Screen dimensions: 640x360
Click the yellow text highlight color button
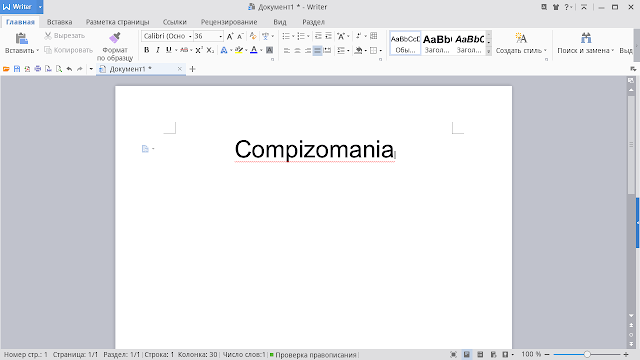(x=239, y=50)
